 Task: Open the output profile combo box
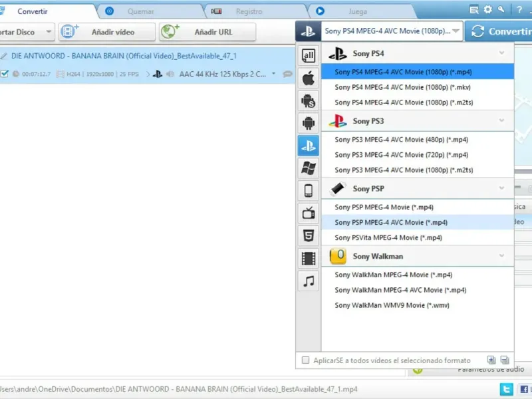(392, 31)
